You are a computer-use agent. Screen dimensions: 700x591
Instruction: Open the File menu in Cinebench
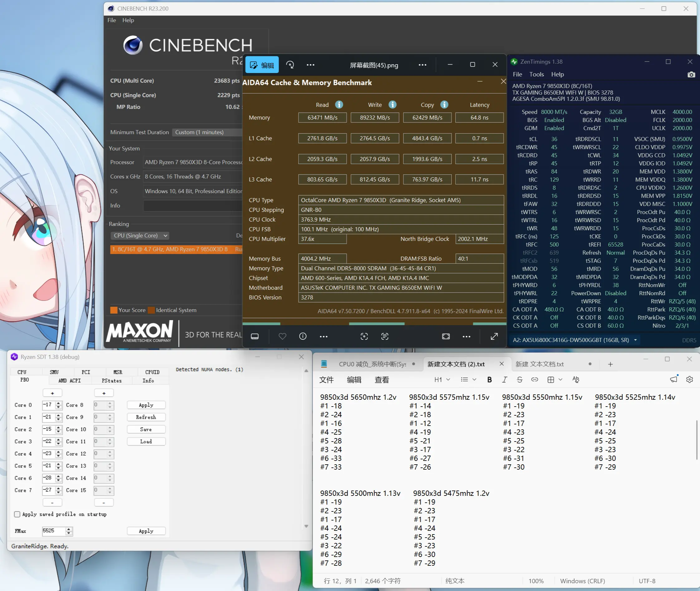pyautogui.click(x=112, y=20)
